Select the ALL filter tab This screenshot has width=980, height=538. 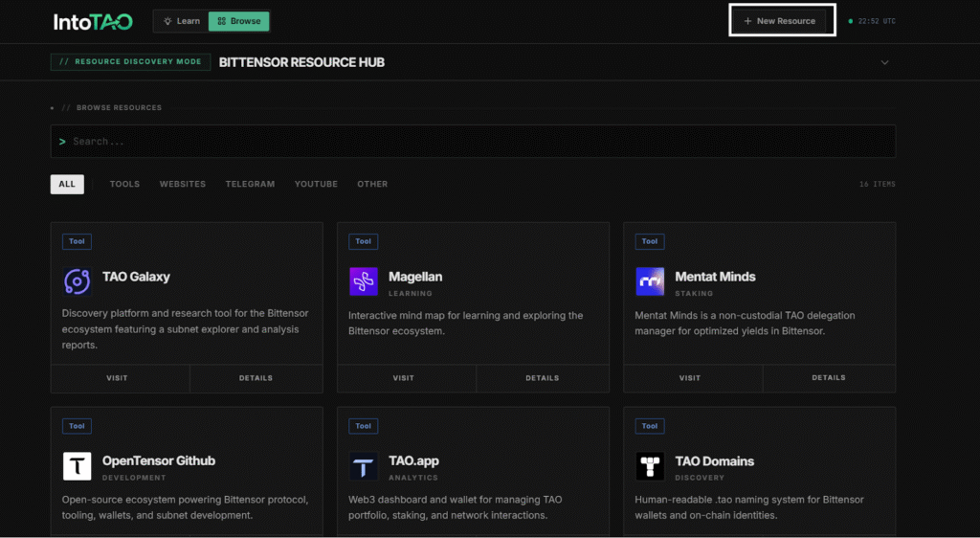[x=67, y=184]
